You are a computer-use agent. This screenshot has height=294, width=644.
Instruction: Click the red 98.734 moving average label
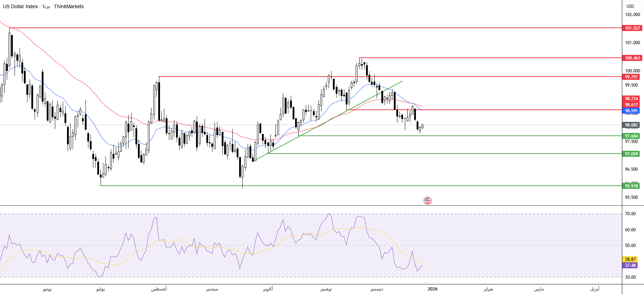click(x=631, y=99)
